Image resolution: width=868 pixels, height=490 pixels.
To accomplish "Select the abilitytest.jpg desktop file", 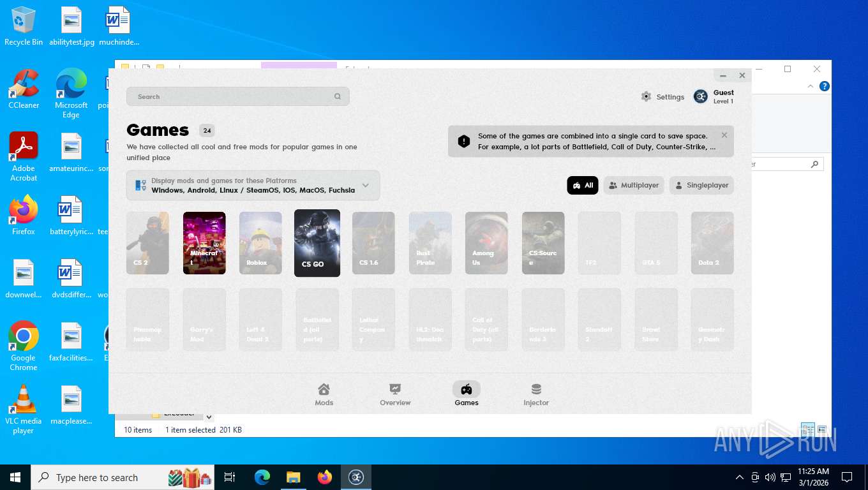I will 71,26.
